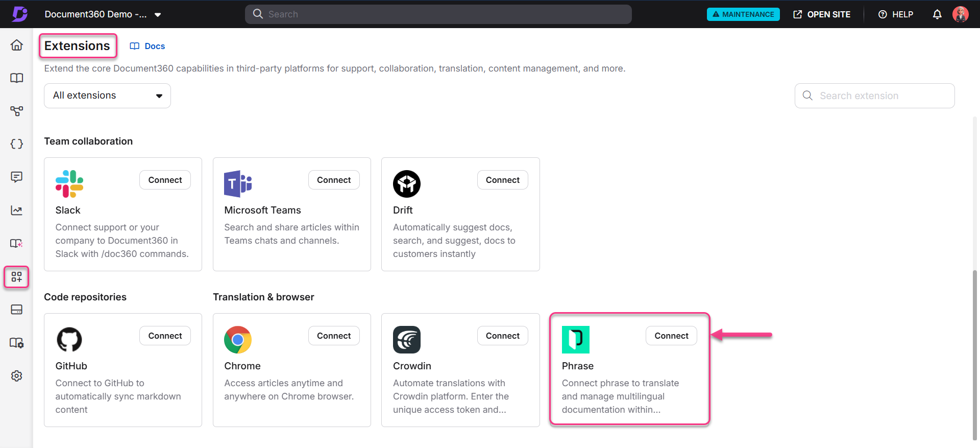Open the HELP menu
The height and width of the screenshot is (448, 980).
[x=896, y=14]
